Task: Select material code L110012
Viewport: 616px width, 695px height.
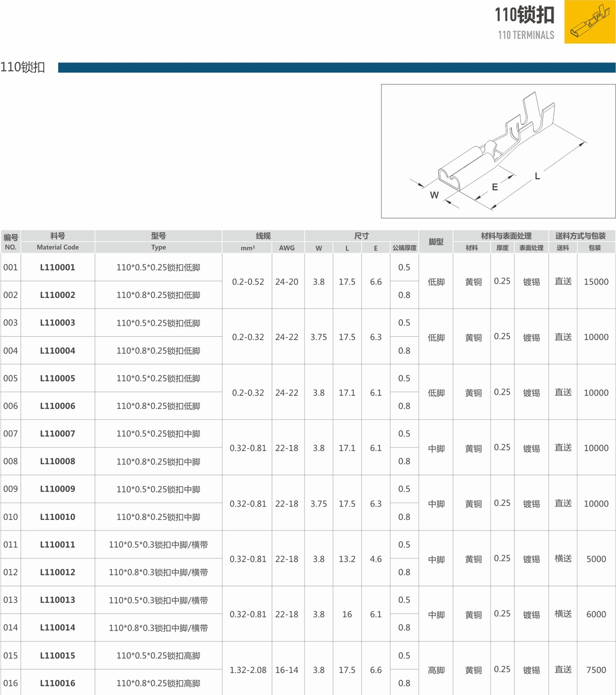Action: 57,572
